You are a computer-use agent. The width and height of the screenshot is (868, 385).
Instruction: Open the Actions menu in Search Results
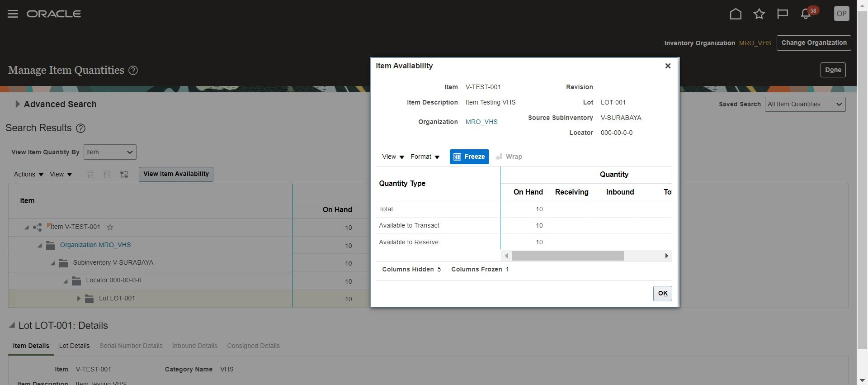[x=28, y=175]
